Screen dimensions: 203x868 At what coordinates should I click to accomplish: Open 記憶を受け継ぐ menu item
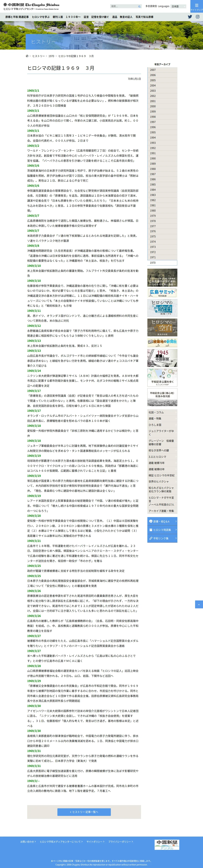coord(100,17)
